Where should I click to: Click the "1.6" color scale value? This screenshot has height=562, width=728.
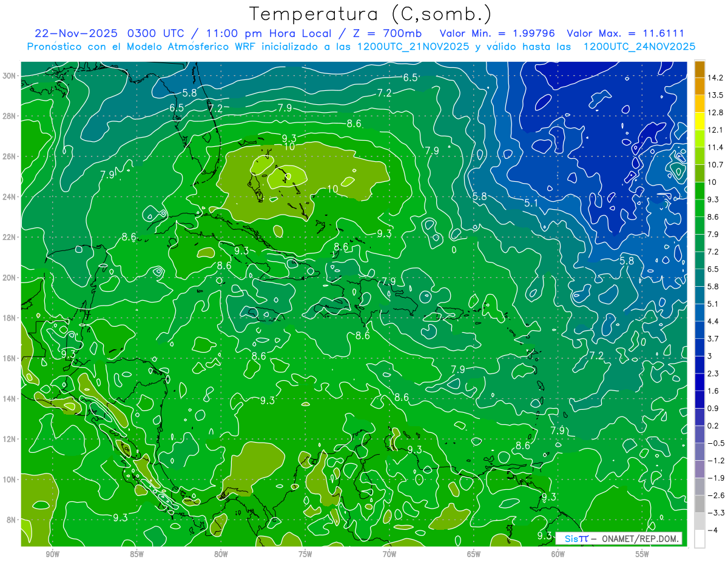[x=713, y=391]
